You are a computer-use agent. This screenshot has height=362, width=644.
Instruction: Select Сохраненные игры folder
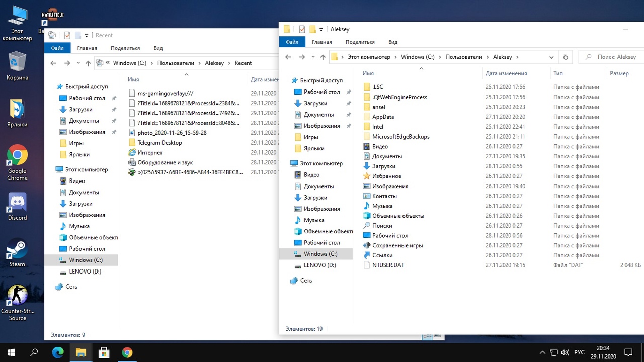397,245
